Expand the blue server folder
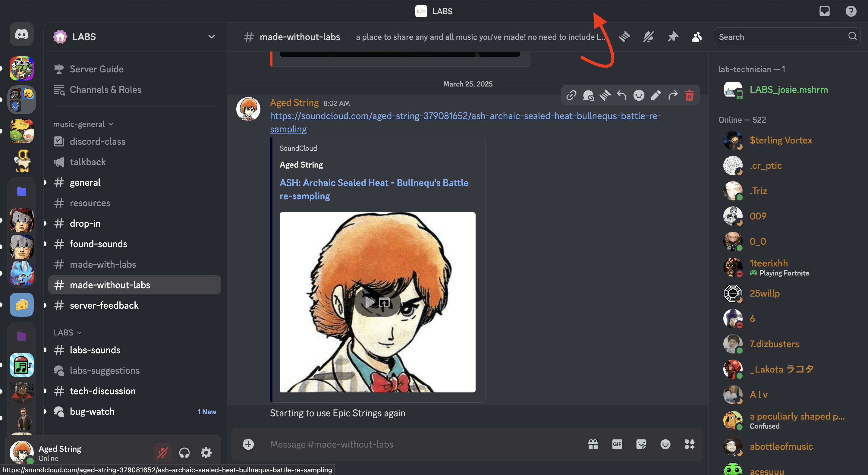This screenshot has height=475, width=868. pyautogui.click(x=22, y=191)
